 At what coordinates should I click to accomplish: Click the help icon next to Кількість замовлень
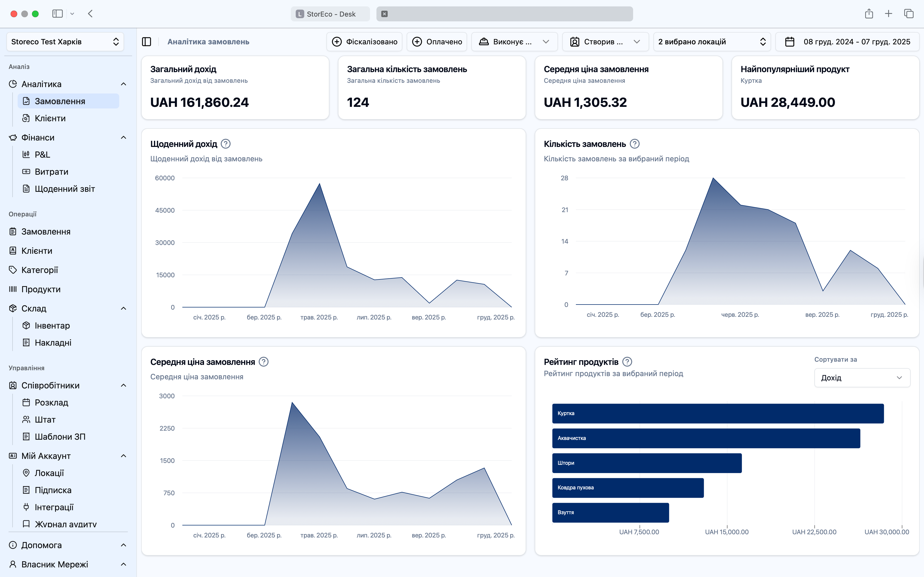click(x=635, y=144)
